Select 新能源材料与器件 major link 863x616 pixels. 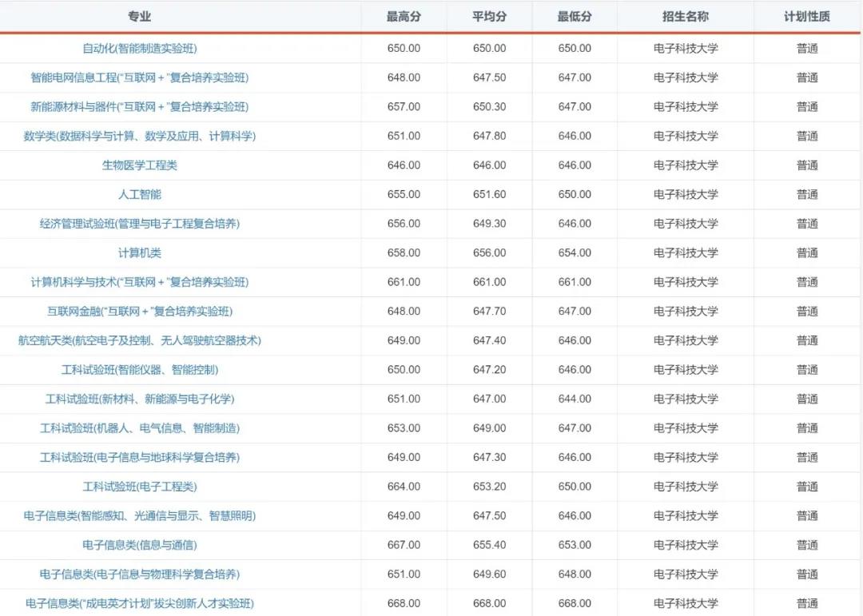[x=140, y=106]
